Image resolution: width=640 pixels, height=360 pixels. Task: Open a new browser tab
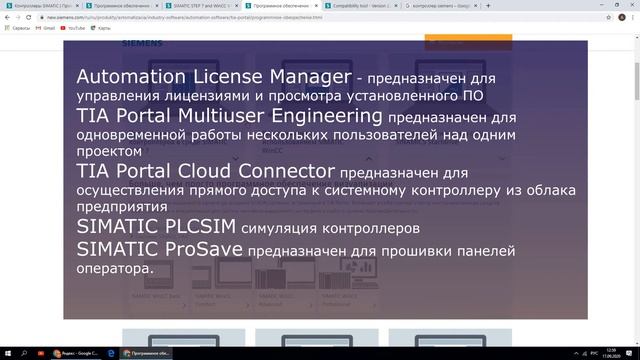(488, 6)
